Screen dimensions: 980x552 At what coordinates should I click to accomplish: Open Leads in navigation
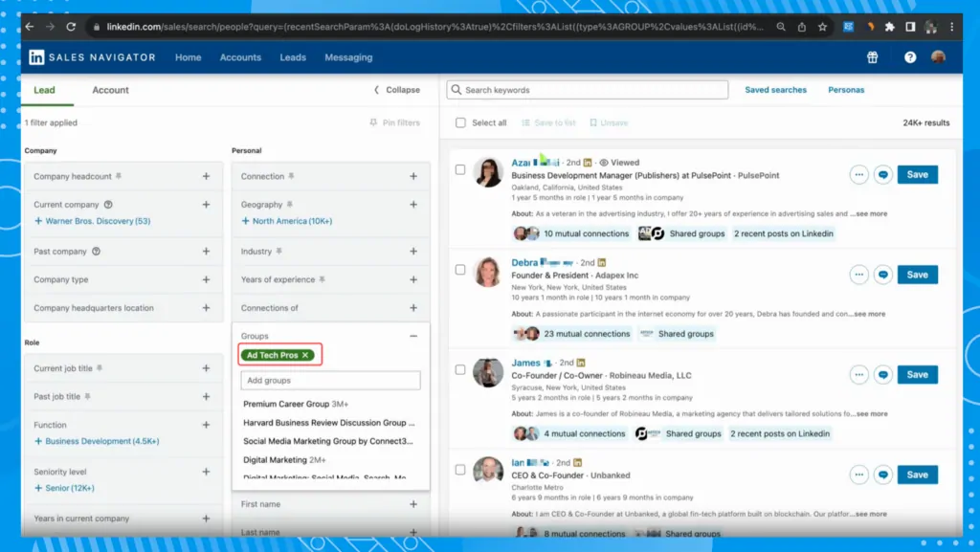pyautogui.click(x=293, y=57)
